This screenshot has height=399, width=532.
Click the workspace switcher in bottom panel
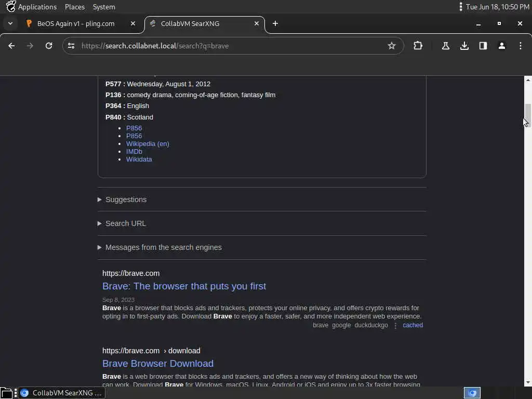point(472,393)
